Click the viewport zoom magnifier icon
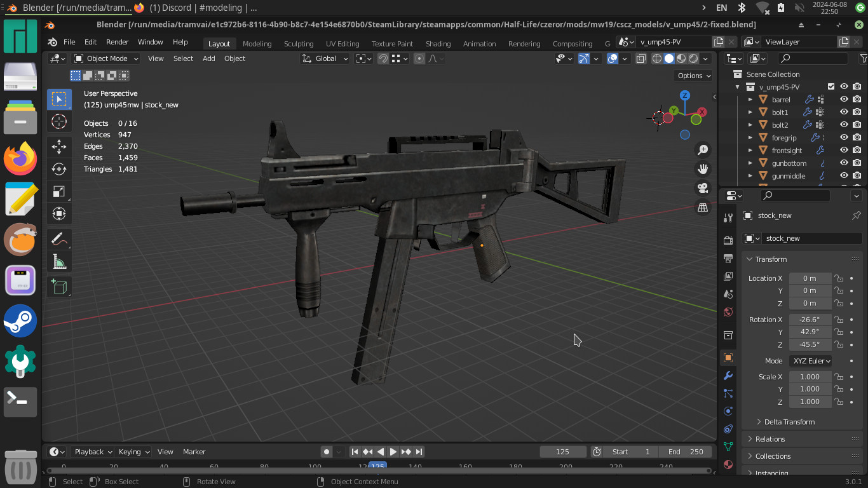The width and height of the screenshot is (868, 488). [702, 149]
